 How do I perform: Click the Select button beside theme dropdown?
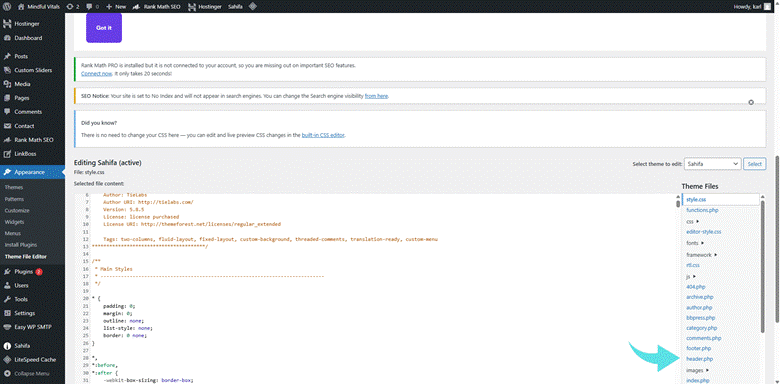coord(755,164)
